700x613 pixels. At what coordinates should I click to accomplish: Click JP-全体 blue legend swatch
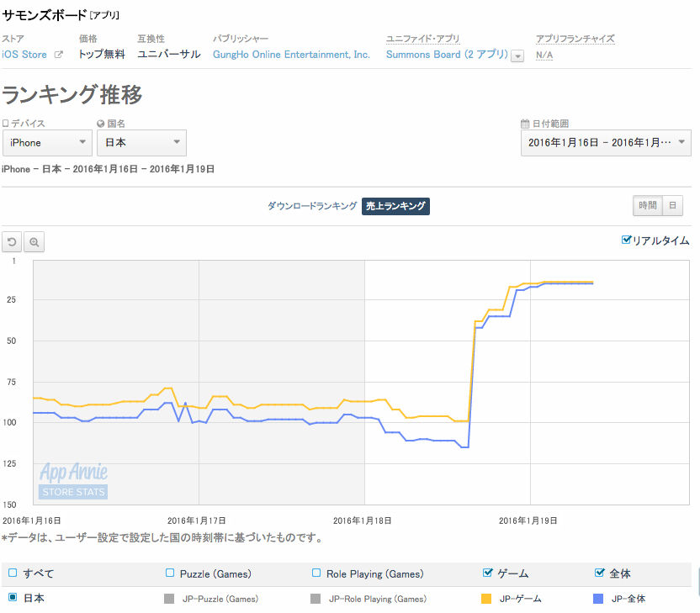(x=598, y=599)
